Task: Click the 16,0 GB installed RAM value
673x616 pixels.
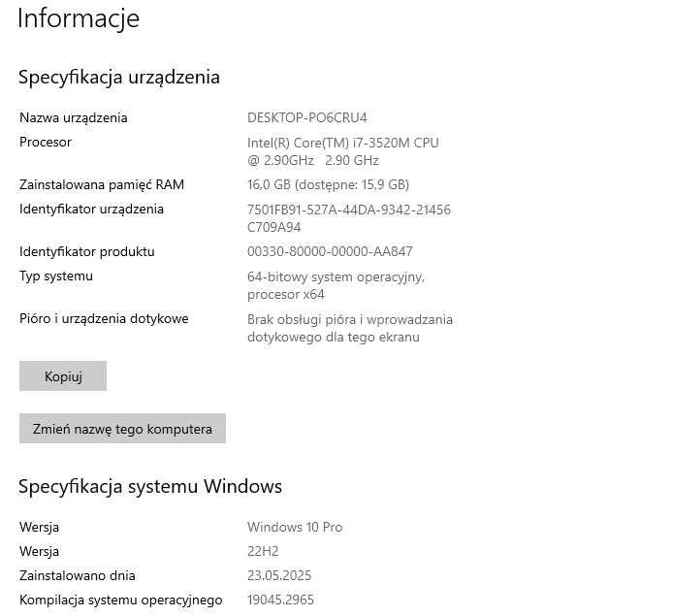Action: pyautogui.click(x=328, y=184)
